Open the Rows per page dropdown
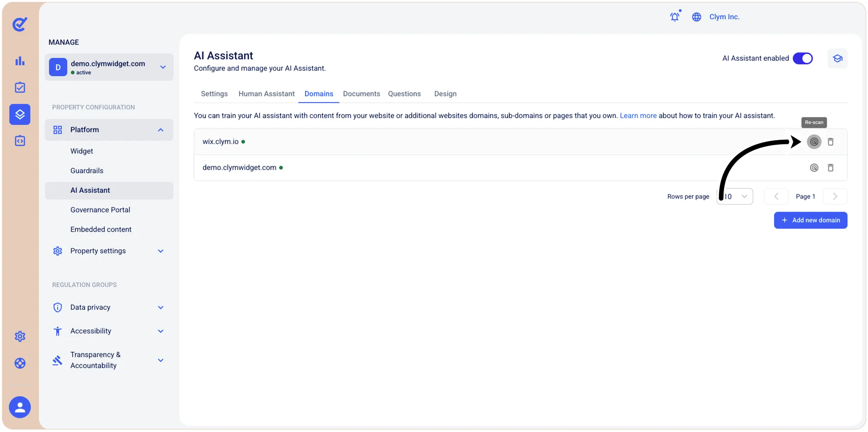Viewport: 868px width, 432px height. [734, 196]
